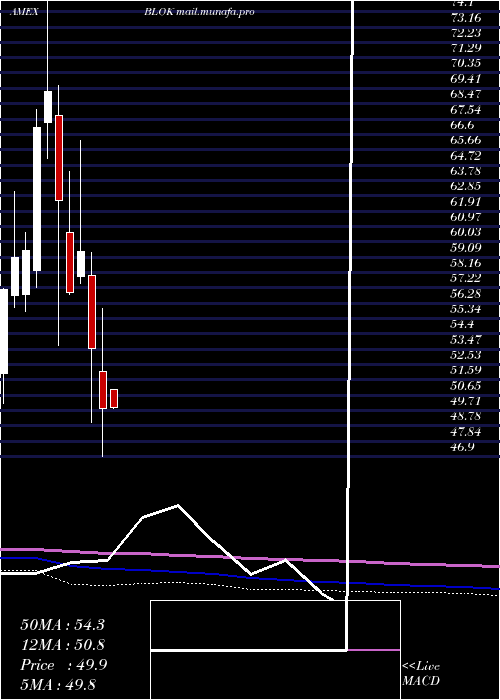Select the 47.84 price axis label
This screenshot has height=700, width=500.
[466, 432]
